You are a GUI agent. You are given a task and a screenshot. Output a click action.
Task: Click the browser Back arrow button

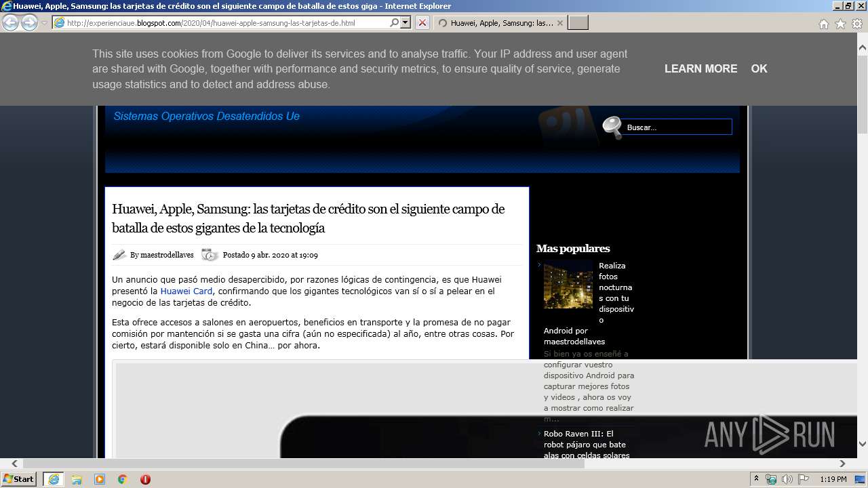10,22
